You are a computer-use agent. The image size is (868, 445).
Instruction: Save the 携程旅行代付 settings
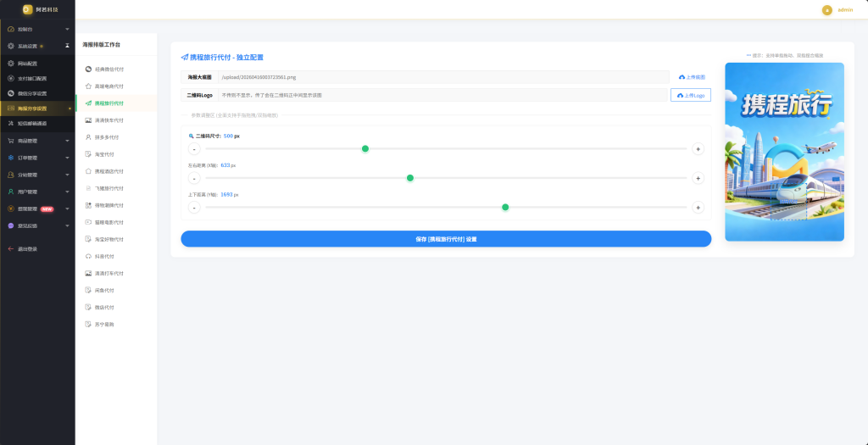[x=446, y=239]
